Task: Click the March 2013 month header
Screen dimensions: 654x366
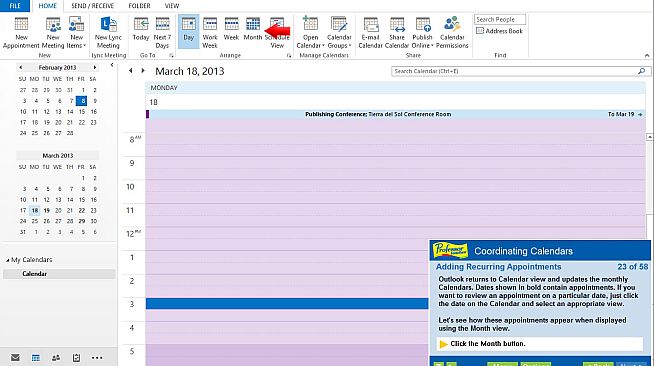Action: pyautogui.click(x=58, y=155)
